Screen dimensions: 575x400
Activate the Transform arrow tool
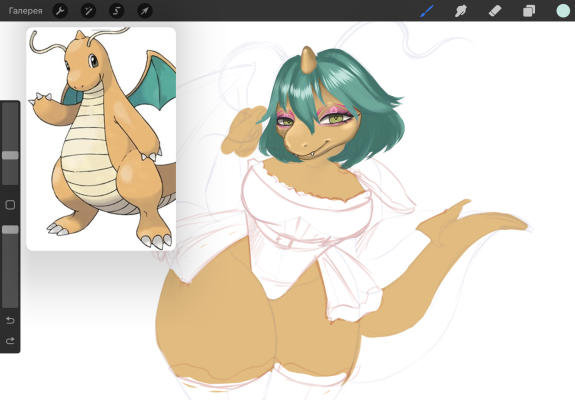pyautogui.click(x=145, y=11)
